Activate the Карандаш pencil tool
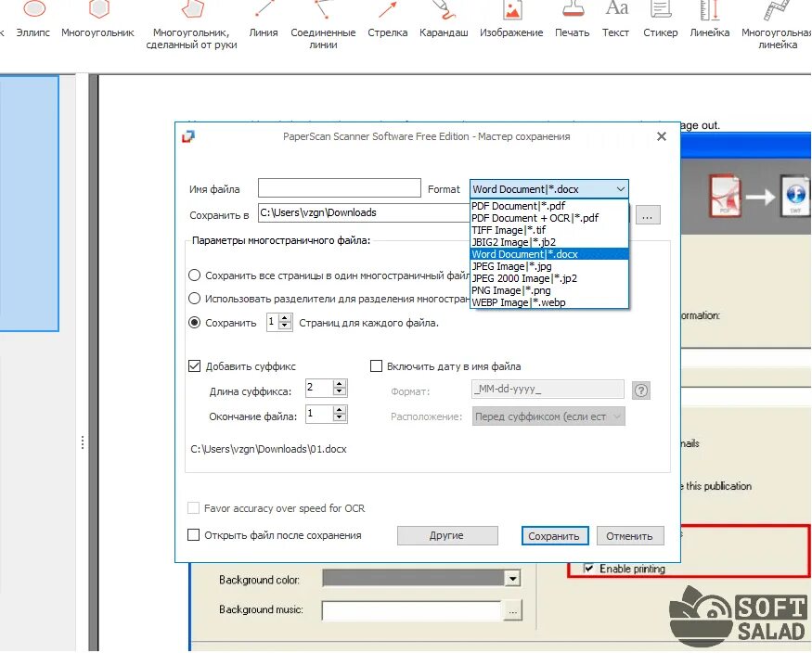 444,19
